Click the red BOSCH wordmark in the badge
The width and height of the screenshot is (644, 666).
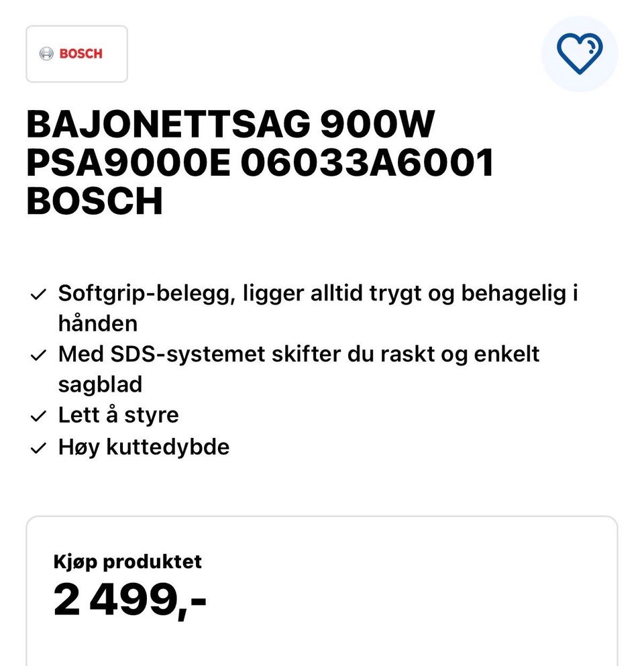80,54
